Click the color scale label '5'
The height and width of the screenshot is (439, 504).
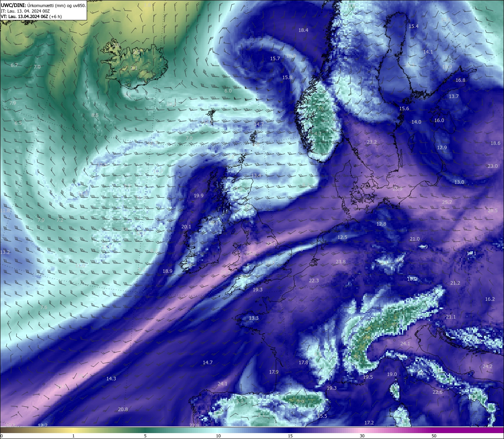tap(145, 436)
